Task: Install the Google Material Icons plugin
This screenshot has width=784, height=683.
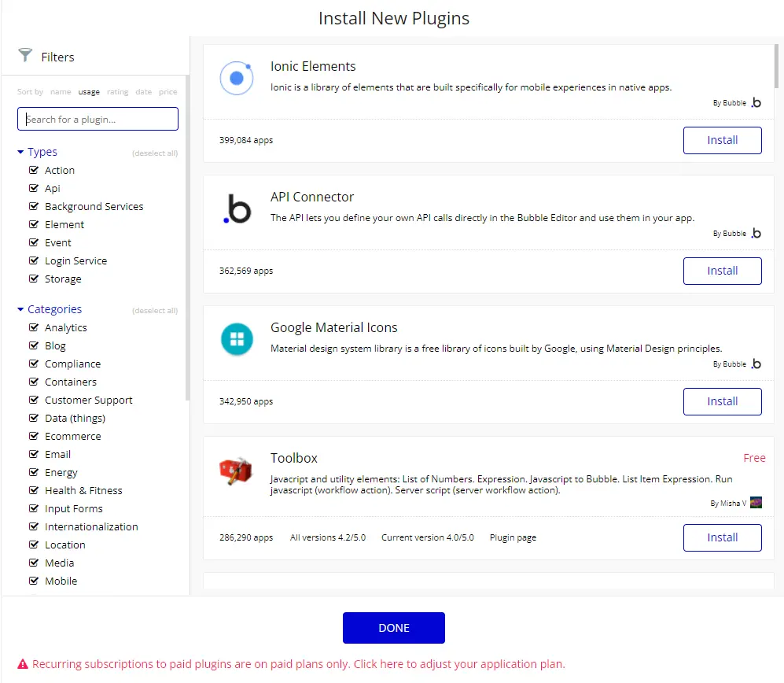Action: click(x=722, y=401)
